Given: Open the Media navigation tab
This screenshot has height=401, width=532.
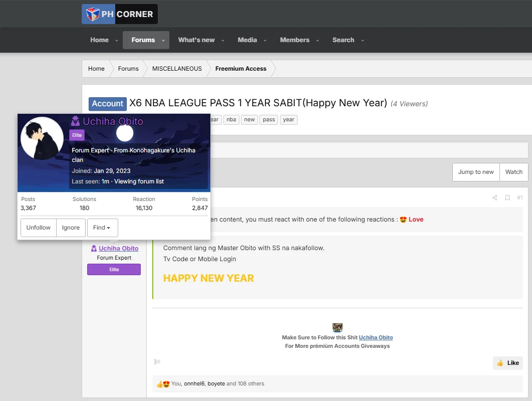Looking at the screenshot, I should 247,40.
